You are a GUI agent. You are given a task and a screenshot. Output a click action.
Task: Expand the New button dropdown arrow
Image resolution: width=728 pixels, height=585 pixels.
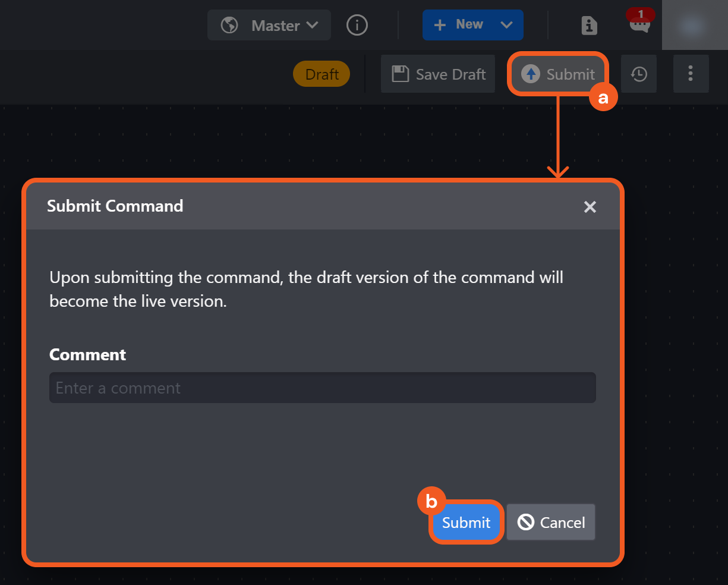(507, 25)
